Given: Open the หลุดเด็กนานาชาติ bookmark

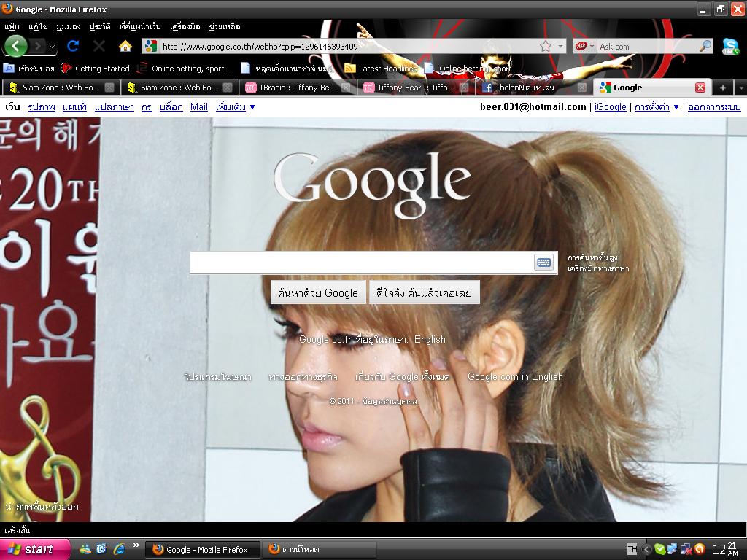Looking at the screenshot, I should 289,69.
